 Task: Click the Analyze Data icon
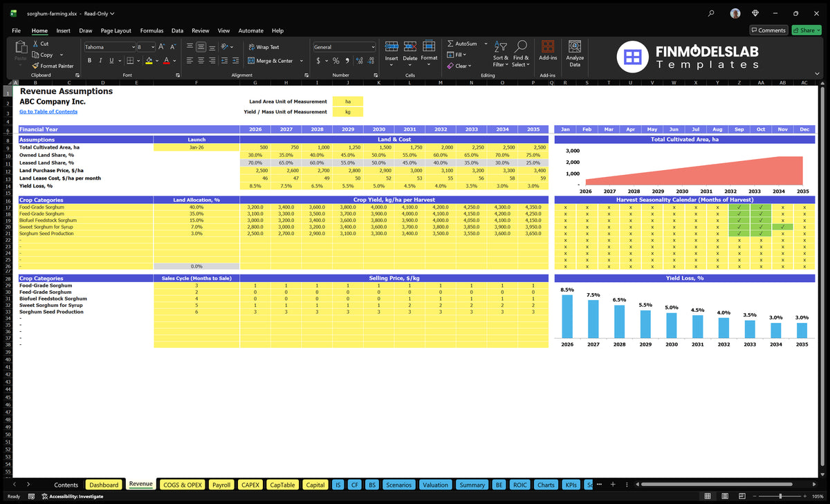point(575,46)
